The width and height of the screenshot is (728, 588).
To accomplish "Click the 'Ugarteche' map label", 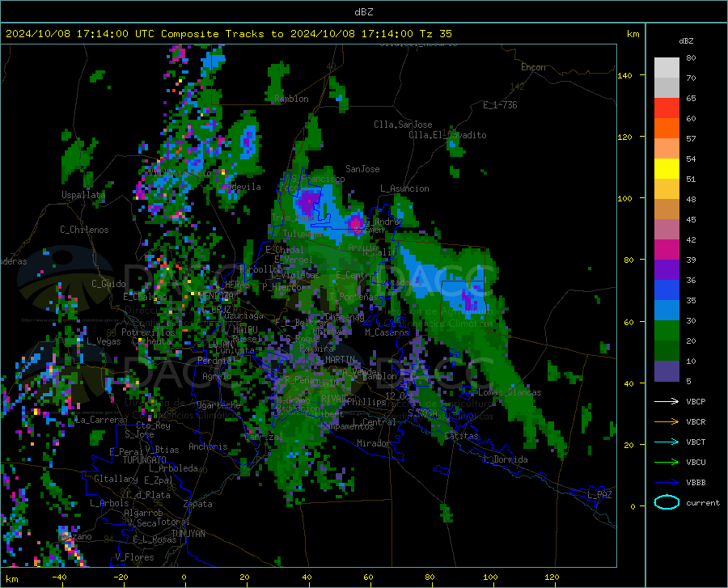I will coord(218,405).
